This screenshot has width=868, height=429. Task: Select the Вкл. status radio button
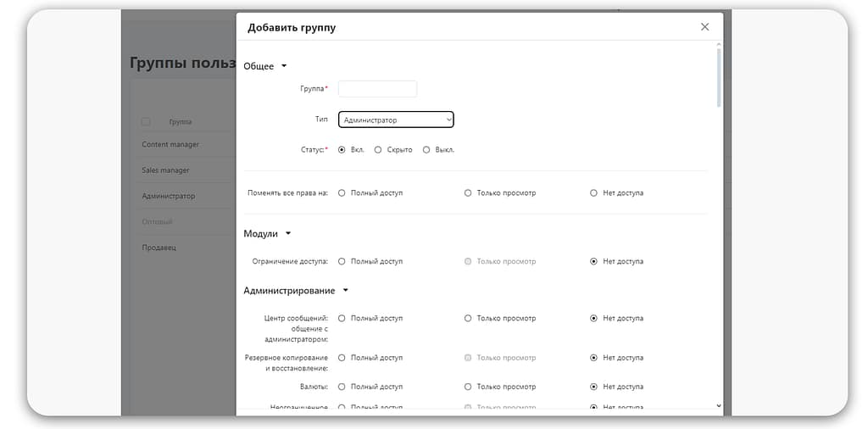342,150
